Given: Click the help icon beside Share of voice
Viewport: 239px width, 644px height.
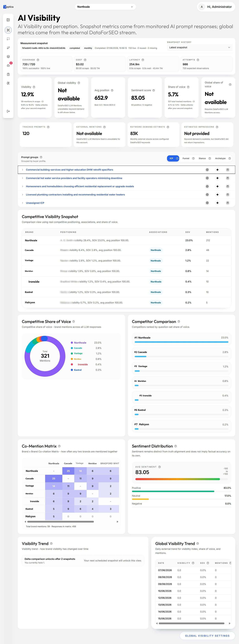Looking at the screenshot, I should click(x=188, y=87).
